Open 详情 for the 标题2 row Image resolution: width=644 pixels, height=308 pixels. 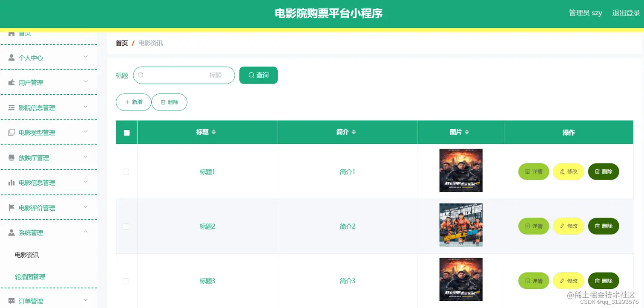click(534, 226)
